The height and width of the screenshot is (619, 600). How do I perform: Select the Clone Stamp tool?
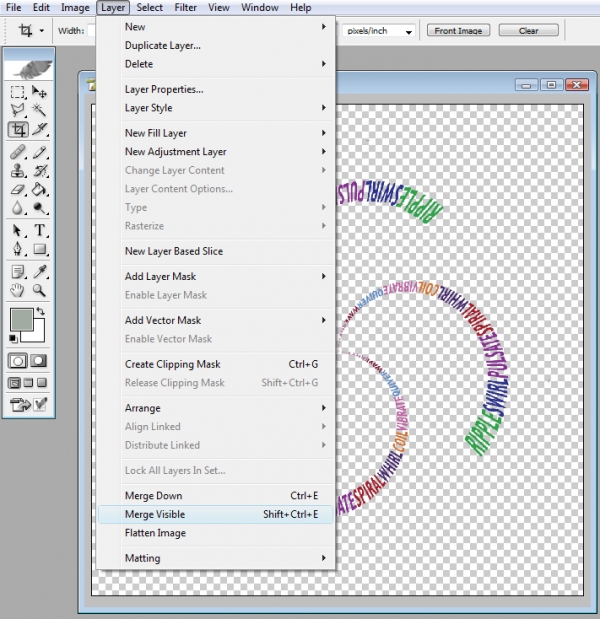(x=17, y=171)
